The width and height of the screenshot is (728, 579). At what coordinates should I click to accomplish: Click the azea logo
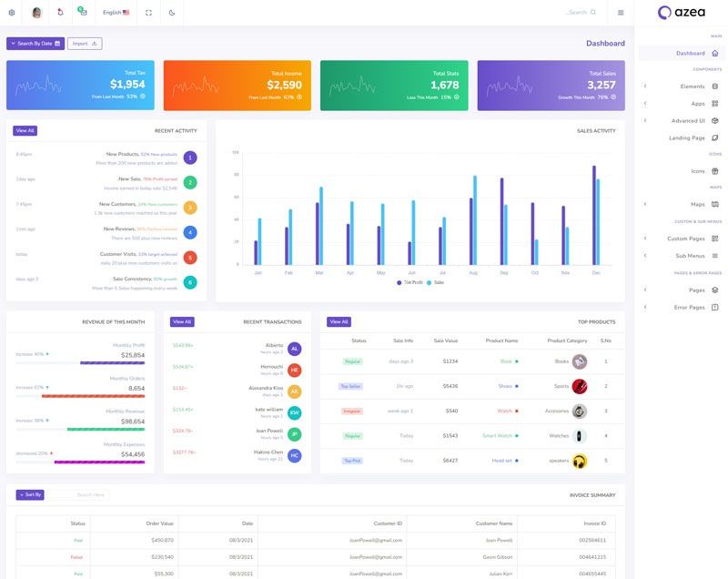[681, 13]
